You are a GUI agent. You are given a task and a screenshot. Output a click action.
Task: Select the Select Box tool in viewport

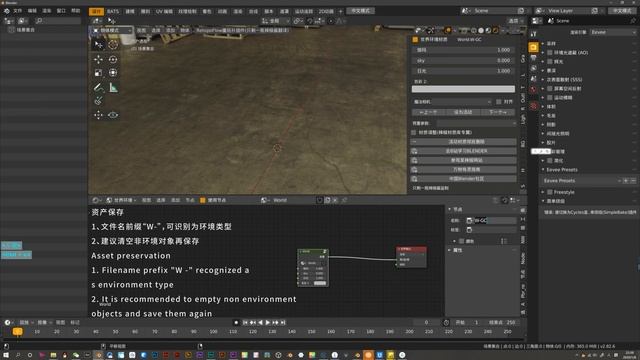[98, 44]
